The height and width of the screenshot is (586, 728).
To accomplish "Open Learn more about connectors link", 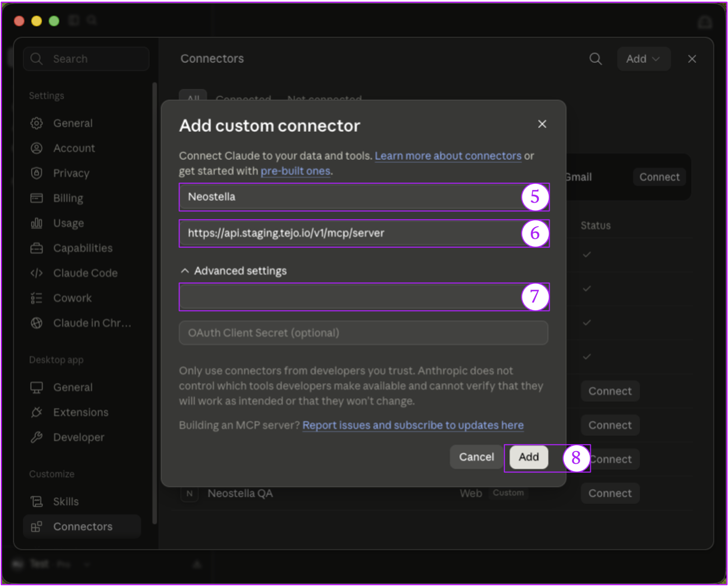I will coord(448,156).
